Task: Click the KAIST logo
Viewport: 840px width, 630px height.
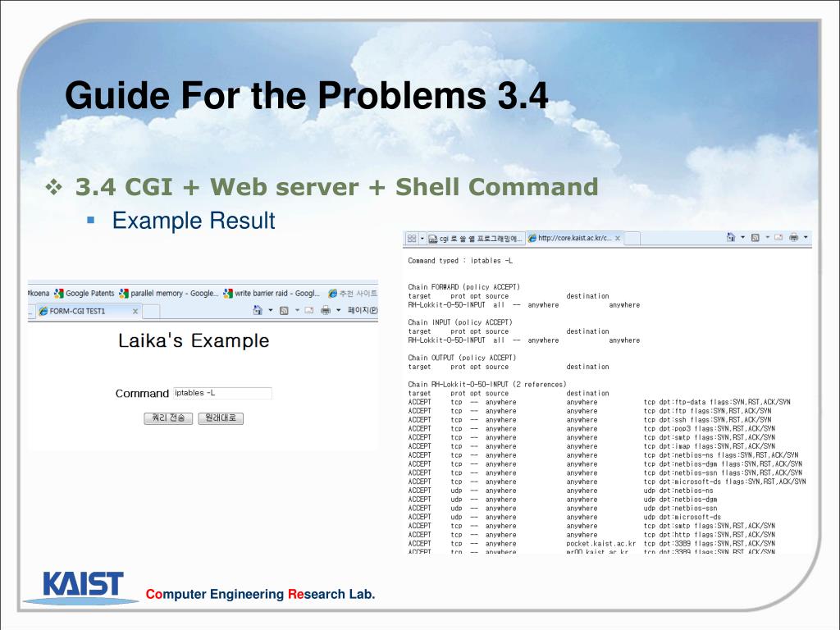Action: (83, 587)
